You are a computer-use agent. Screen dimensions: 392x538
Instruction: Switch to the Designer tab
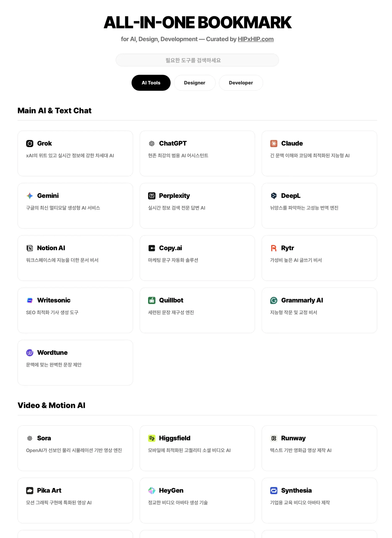(195, 83)
